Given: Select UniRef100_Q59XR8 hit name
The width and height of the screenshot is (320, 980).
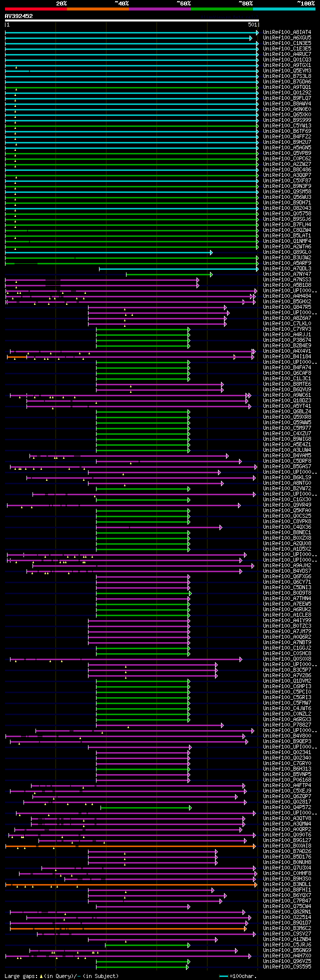Looking at the screenshot, I should tap(287, 417).
